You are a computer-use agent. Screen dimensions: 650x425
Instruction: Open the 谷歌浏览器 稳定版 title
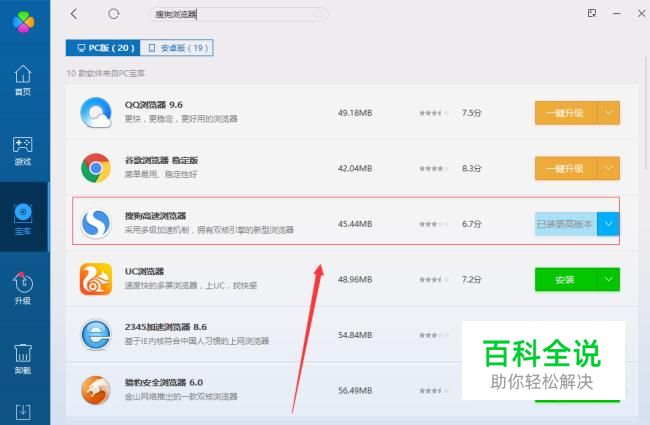coord(161,160)
